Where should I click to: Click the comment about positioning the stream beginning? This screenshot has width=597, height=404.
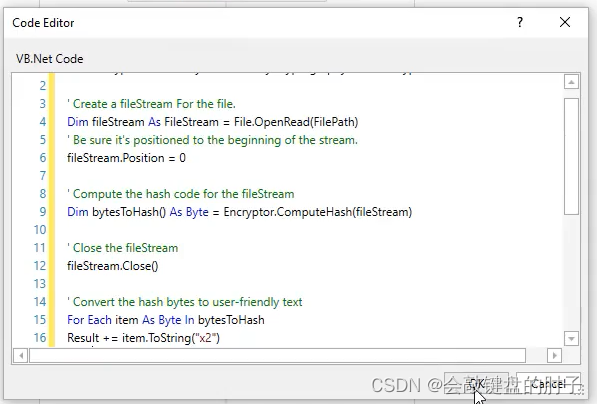tap(212, 140)
